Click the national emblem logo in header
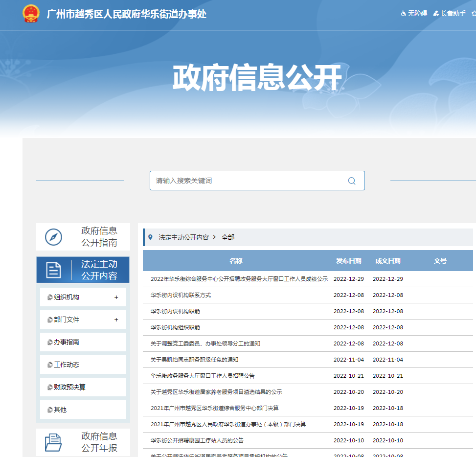The height and width of the screenshot is (457, 476). click(x=31, y=14)
